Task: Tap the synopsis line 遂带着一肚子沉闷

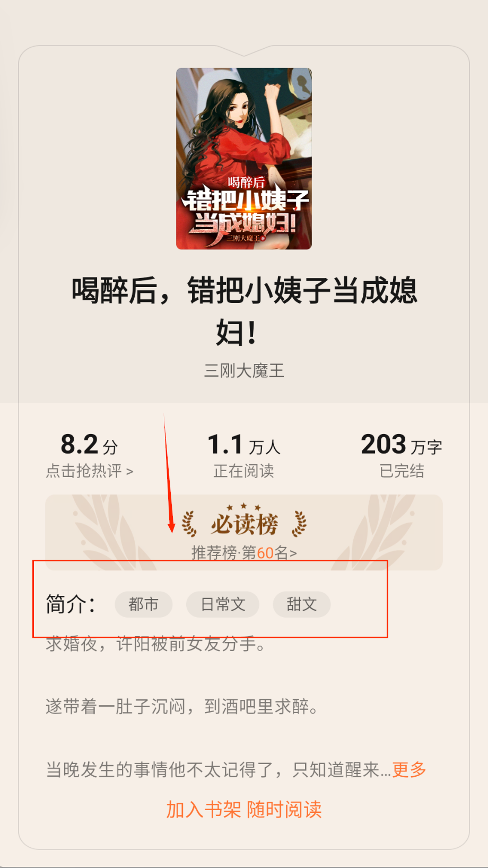Action: [182, 707]
